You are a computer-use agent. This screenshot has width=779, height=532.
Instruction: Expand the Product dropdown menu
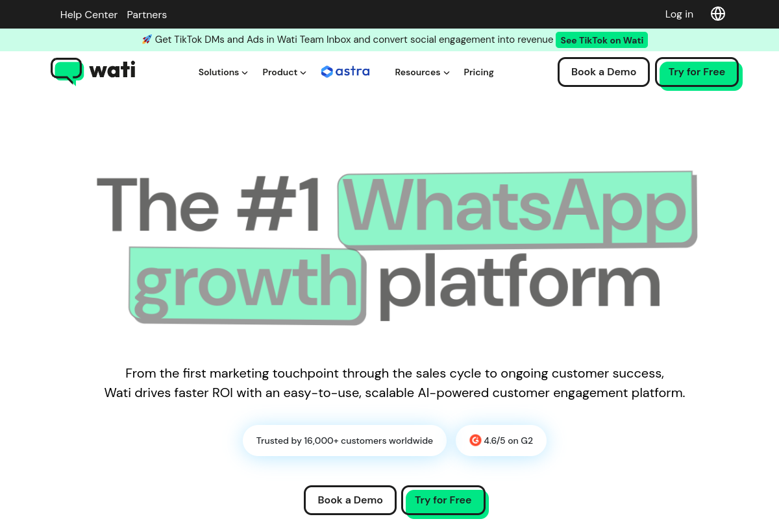[x=284, y=72]
